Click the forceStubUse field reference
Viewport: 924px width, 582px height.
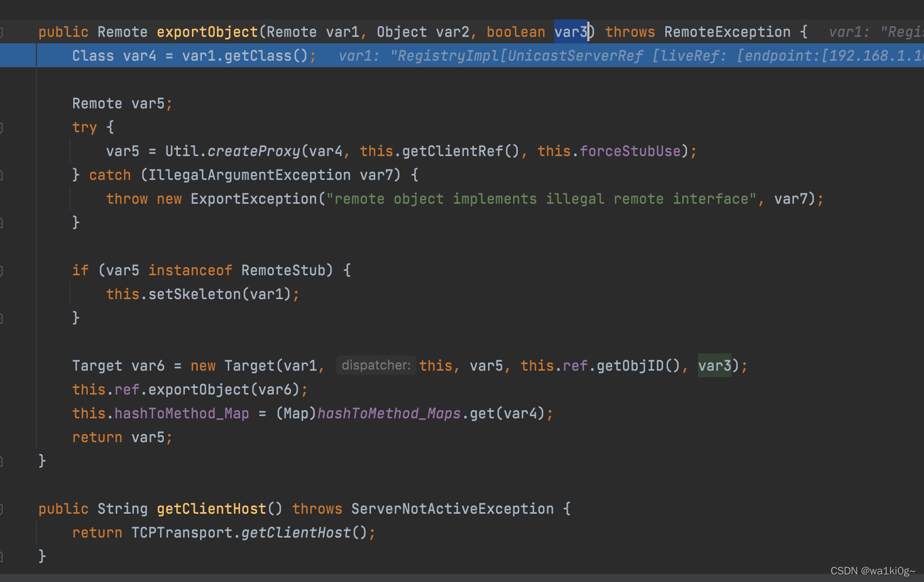tap(630, 151)
